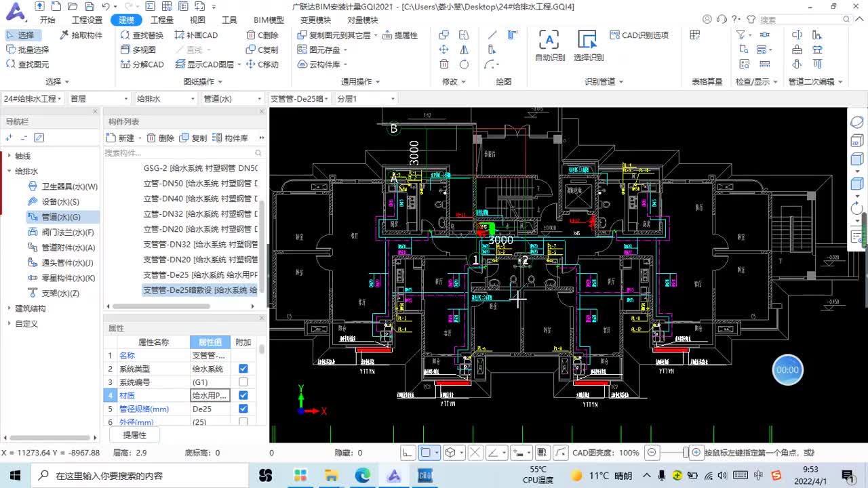Click C移动 move CAD tool
Viewport: 868px width, 488px height.
click(x=262, y=64)
